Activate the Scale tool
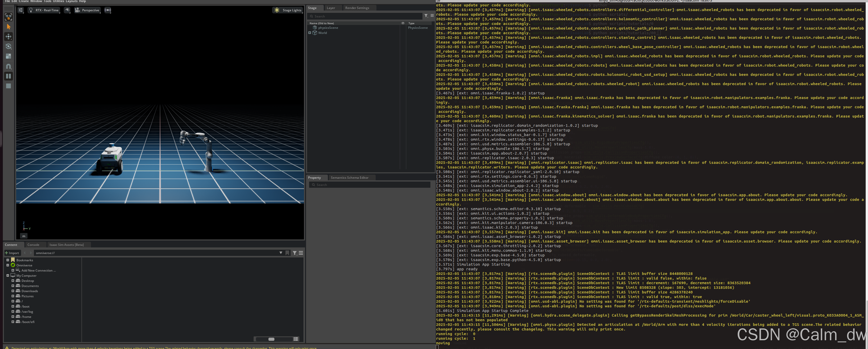Viewport: 868px width, 349px height. click(8, 56)
